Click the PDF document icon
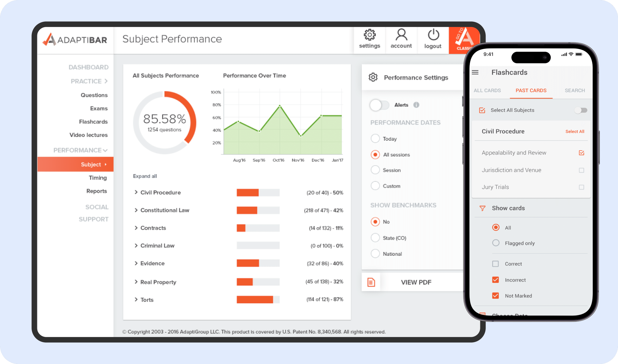The height and width of the screenshot is (364, 618). point(371,282)
